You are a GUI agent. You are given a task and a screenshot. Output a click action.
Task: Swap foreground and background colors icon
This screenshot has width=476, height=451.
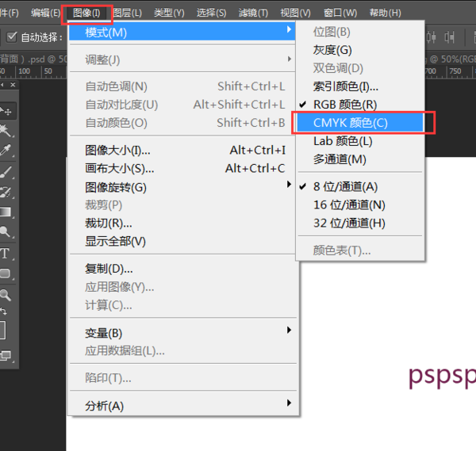pyautogui.click(x=3, y=311)
